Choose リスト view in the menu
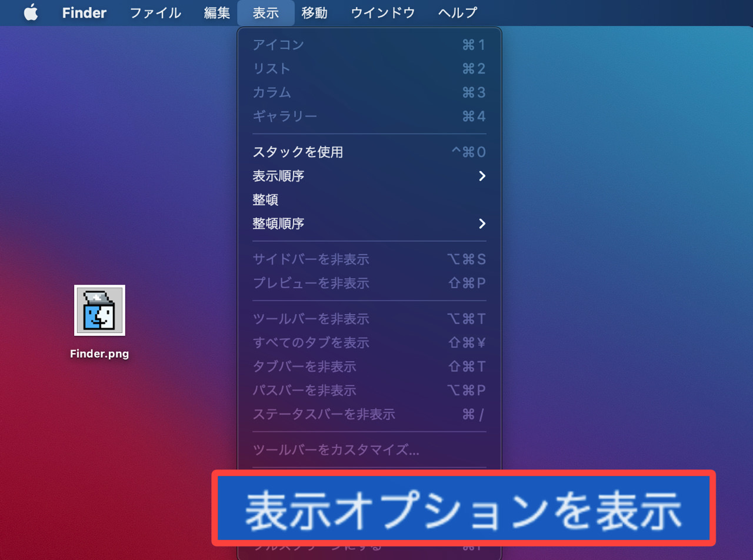The height and width of the screenshot is (560, 753). point(369,69)
